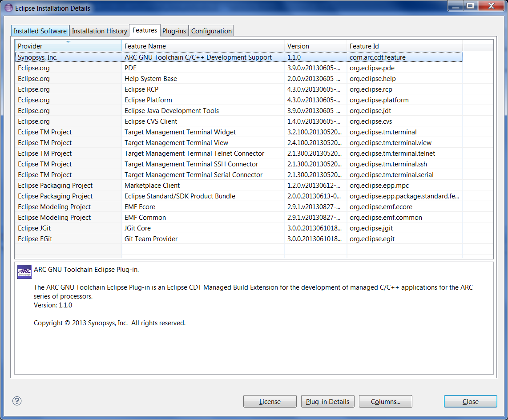Image resolution: width=508 pixels, height=420 pixels.
Task: Click the Copyright 2013 Synopsys text
Action: (x=109, y=323)
